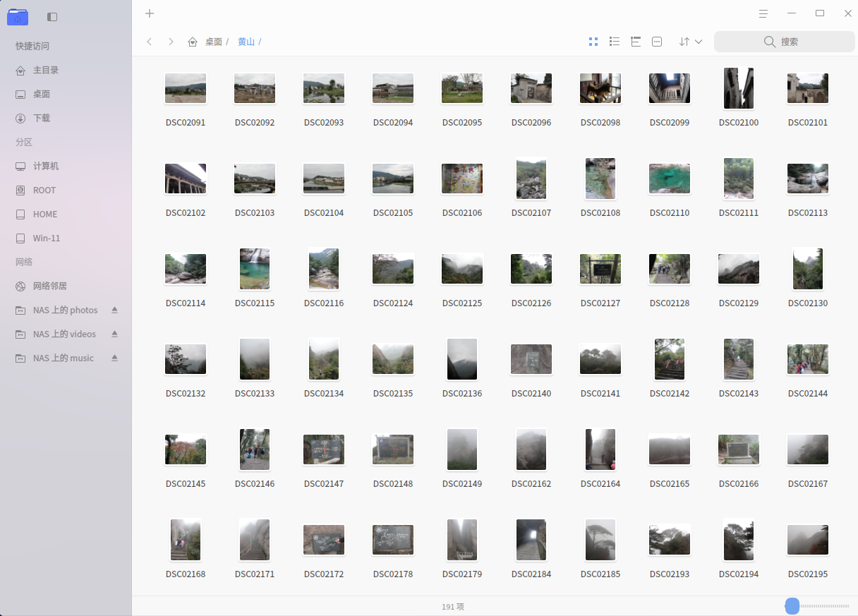The image size is (858, 616).
Task: Select the DSC02127 photo thumbnail
Action: pos(600,269)
